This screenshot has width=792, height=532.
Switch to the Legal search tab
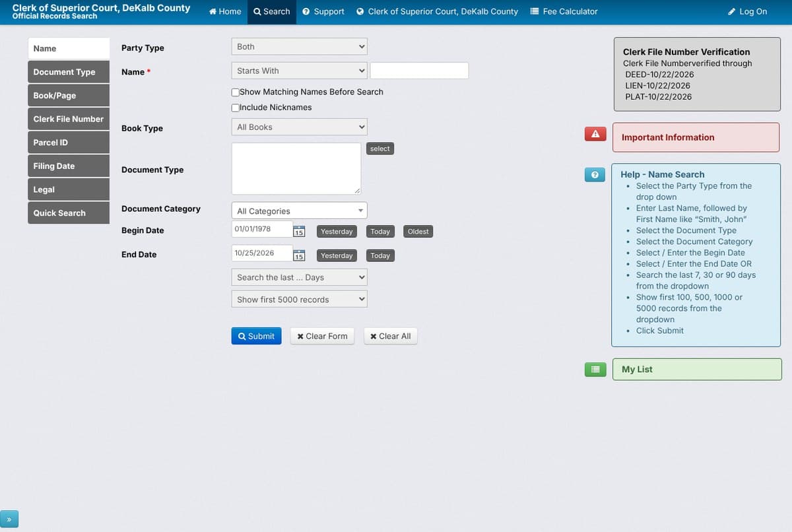(69, 189)
